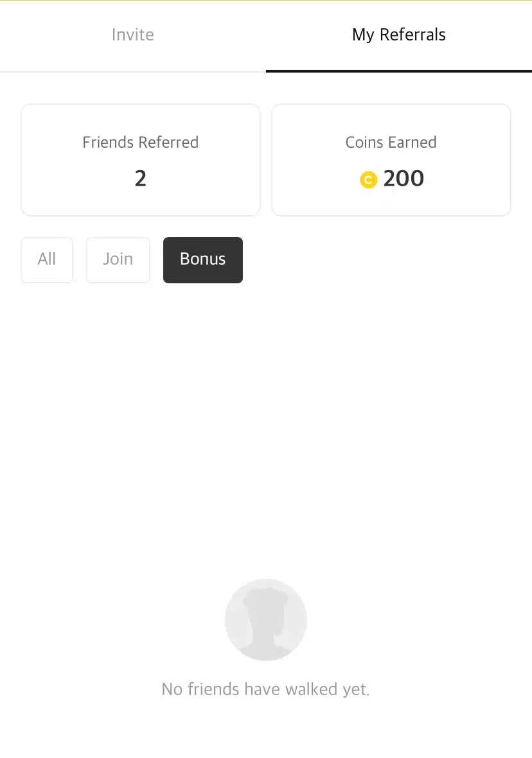
Task: Click "No friends have walked yet." message
Action: click(x=266, y=690)
